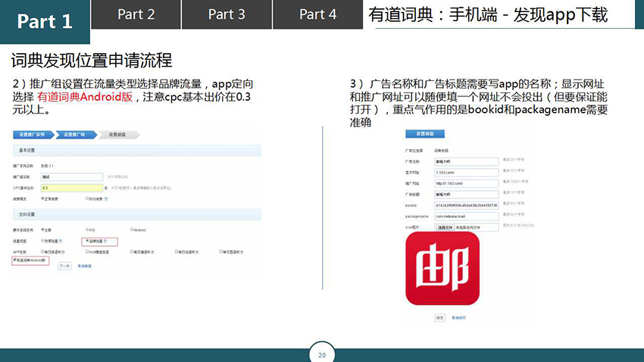Click the 选择文件 file chooser button
The height and width of the screenshot is (362, 644).
click(445, 227)
